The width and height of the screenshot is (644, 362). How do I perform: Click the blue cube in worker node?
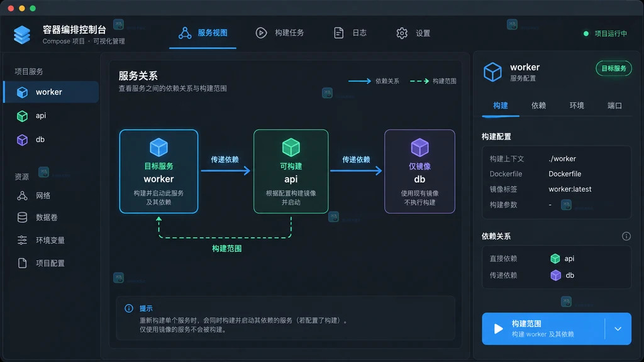tap(158, 148)
